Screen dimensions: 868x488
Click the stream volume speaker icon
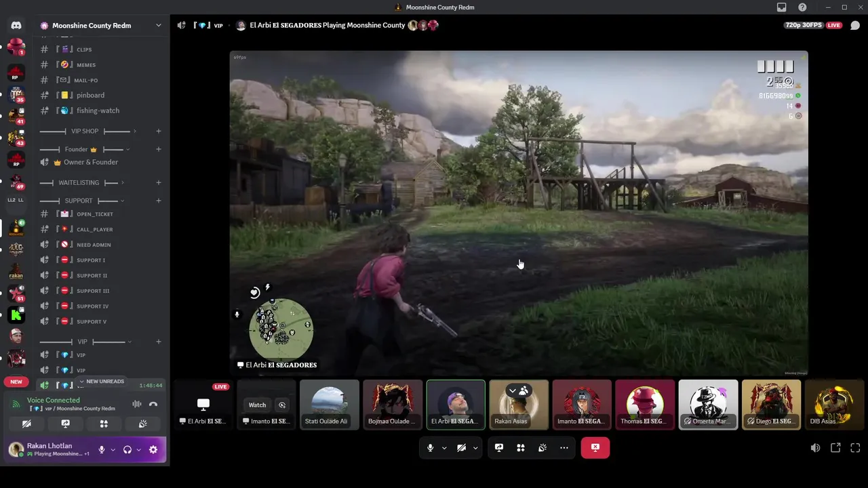(x=816, y=448)
